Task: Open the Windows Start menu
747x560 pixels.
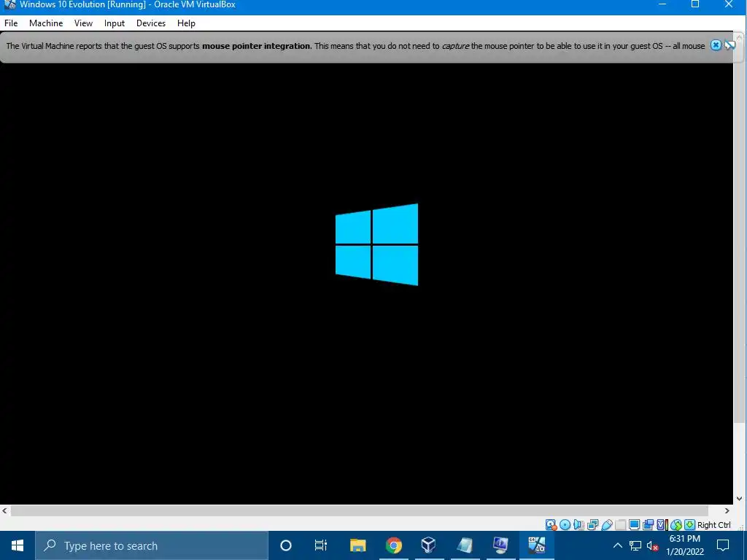Action: (18, 545)
